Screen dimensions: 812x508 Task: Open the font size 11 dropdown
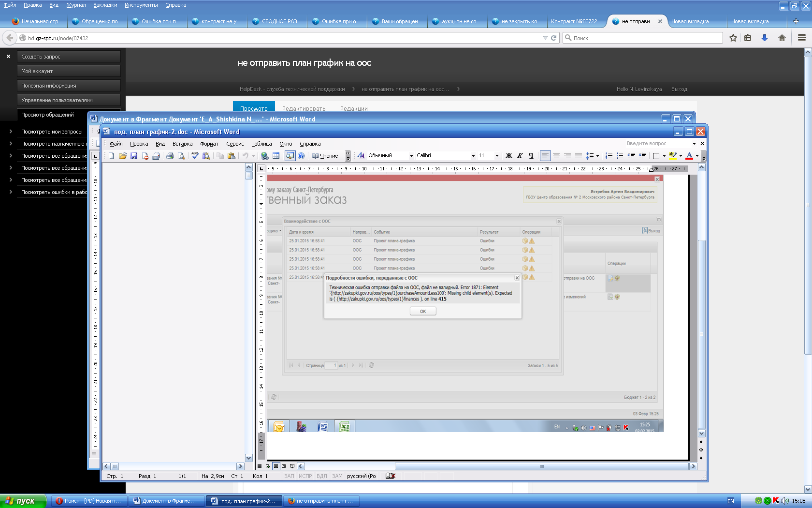click(496, 156)
